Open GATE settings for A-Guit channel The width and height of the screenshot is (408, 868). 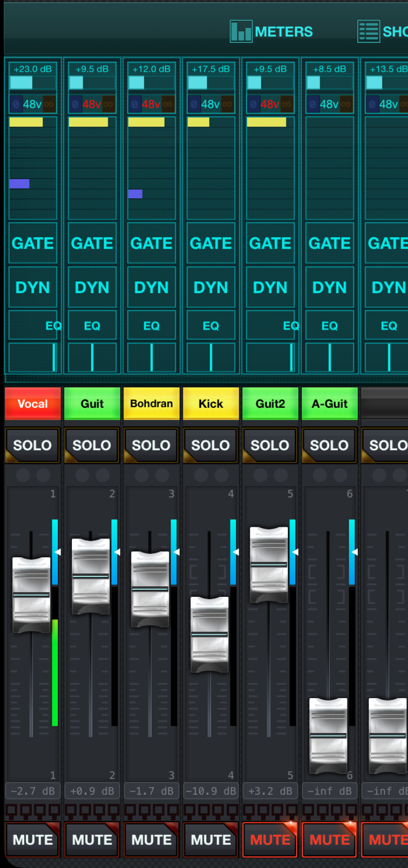coord(330,243)
